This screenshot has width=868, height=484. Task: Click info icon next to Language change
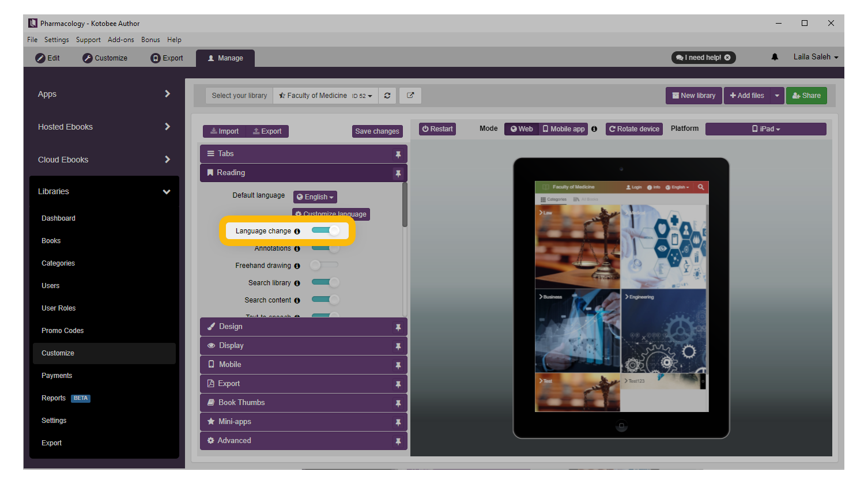(297, 231)
